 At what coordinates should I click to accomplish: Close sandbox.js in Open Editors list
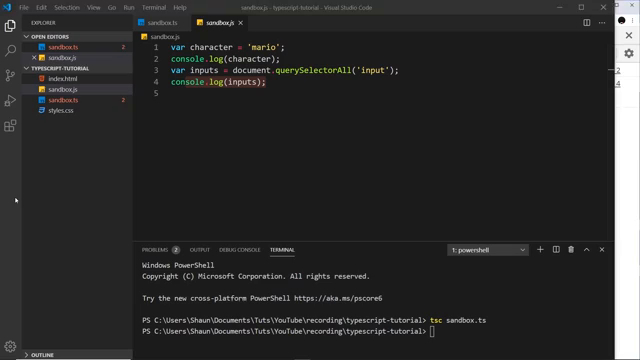(x=34, y=58)
